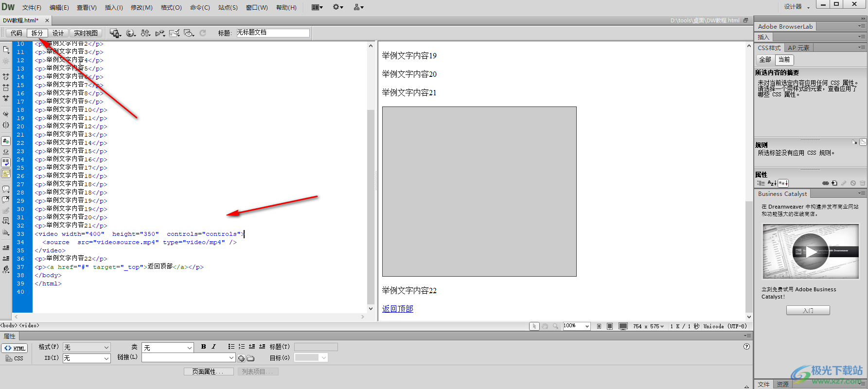868x389 pixels.
Task: Open the 链接 link dropdown
Action: [x=189, y=357]
